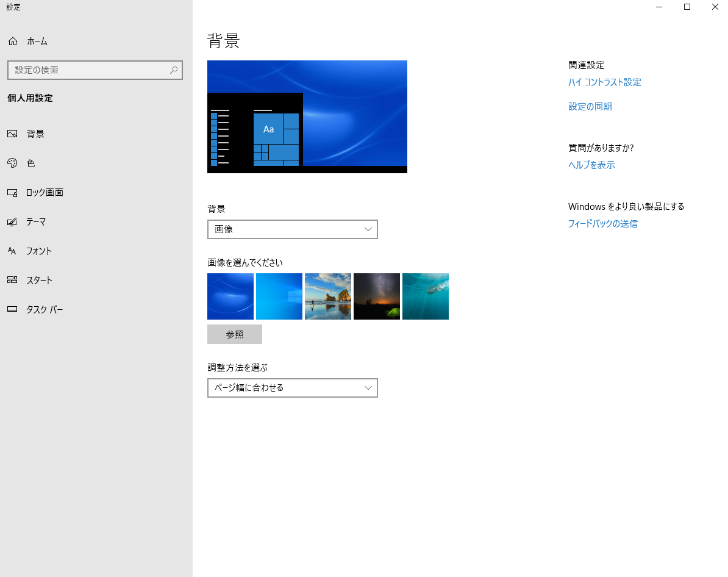This screenshot has height=577, width=728.
Task: Click the フィードバックの送信 feedback link
Action: [x=602, y=224]
